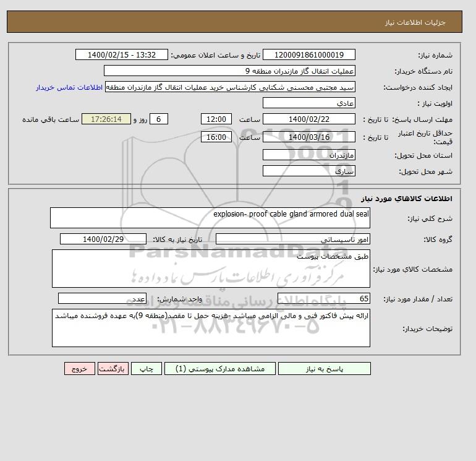
Task: Click the public announcement date field 1400/02/15 - 13:32
Action: click(121, 54)
